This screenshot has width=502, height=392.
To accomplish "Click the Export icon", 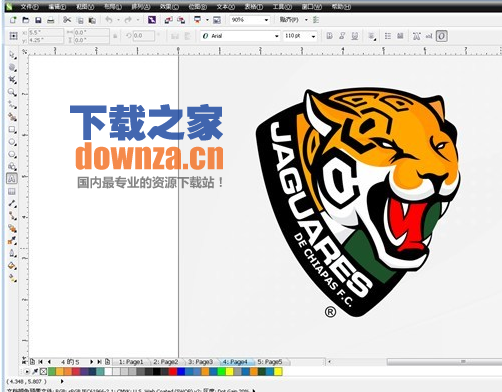I will [181, 20].
